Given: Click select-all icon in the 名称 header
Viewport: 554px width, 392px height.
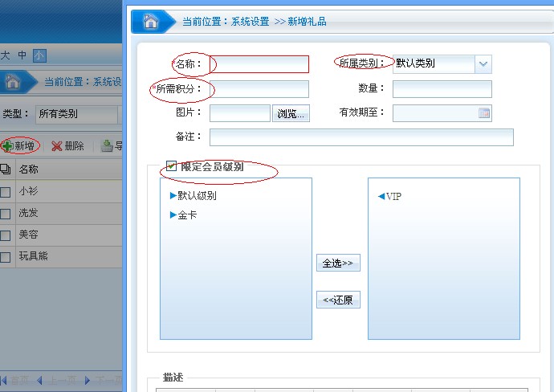Looking at the screenshot, I should [6, 169].
